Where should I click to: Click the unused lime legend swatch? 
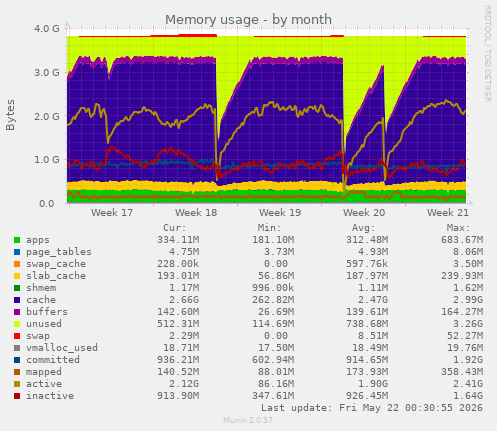pos(17,324)
